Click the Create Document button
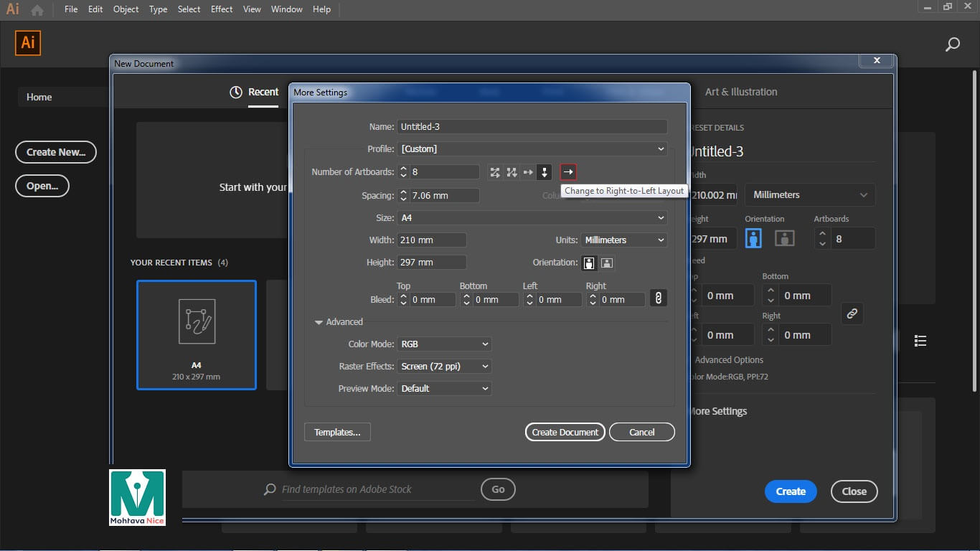Screen dimensions: 980x551 [x=565, y=432]
